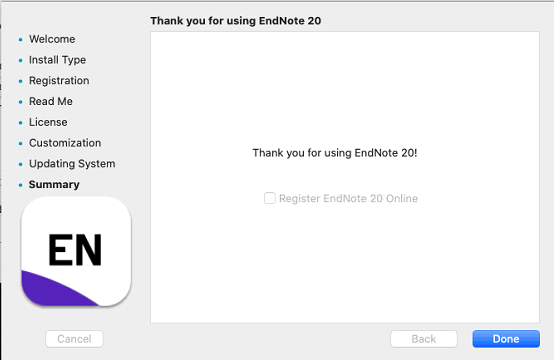Click the blue bullet beside Welcome
Screen dimensions: 554x360
coord(20,40)
